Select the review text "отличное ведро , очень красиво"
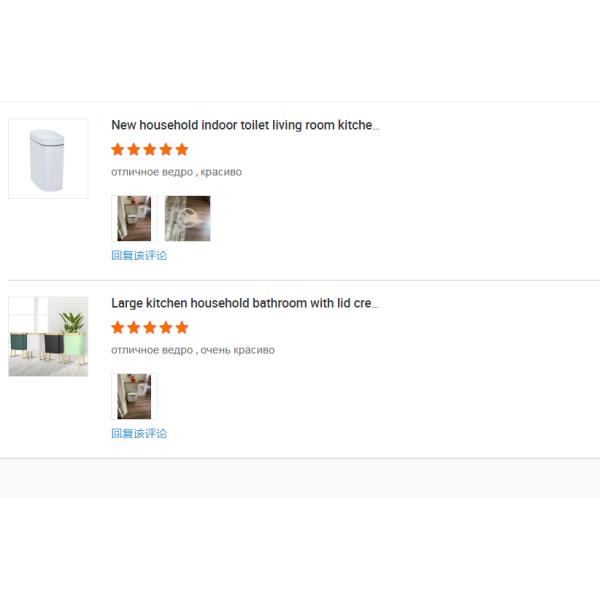Screen dimensions: 600x600 (x=192, y=350)
